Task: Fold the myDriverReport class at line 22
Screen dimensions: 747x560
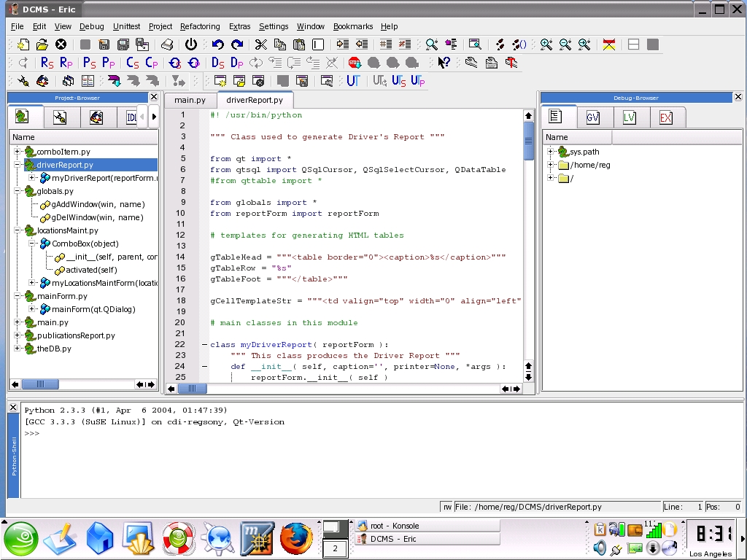Action: coord(204,345)
